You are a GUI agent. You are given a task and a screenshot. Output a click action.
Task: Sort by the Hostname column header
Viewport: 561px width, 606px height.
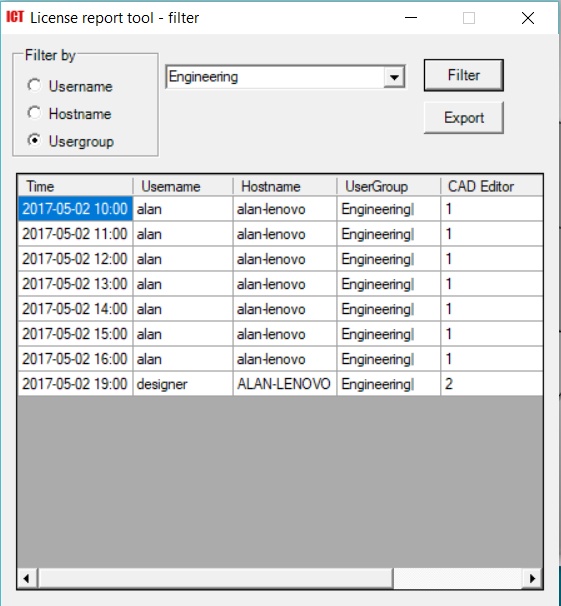pos(285,186)
